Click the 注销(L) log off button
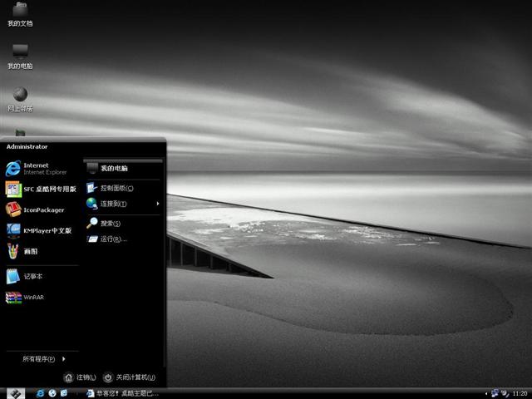The height and width of the screenshot is (399, 532). (80, 377)
